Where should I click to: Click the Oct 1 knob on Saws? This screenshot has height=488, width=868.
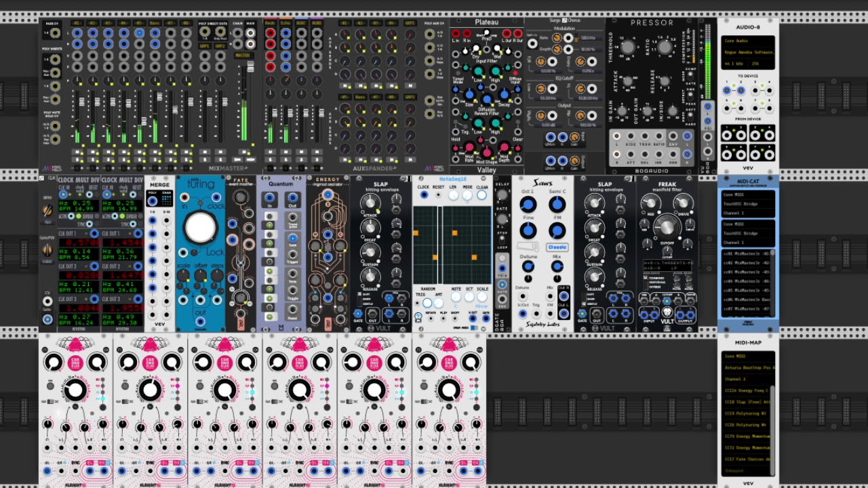(x=528, y=204)
